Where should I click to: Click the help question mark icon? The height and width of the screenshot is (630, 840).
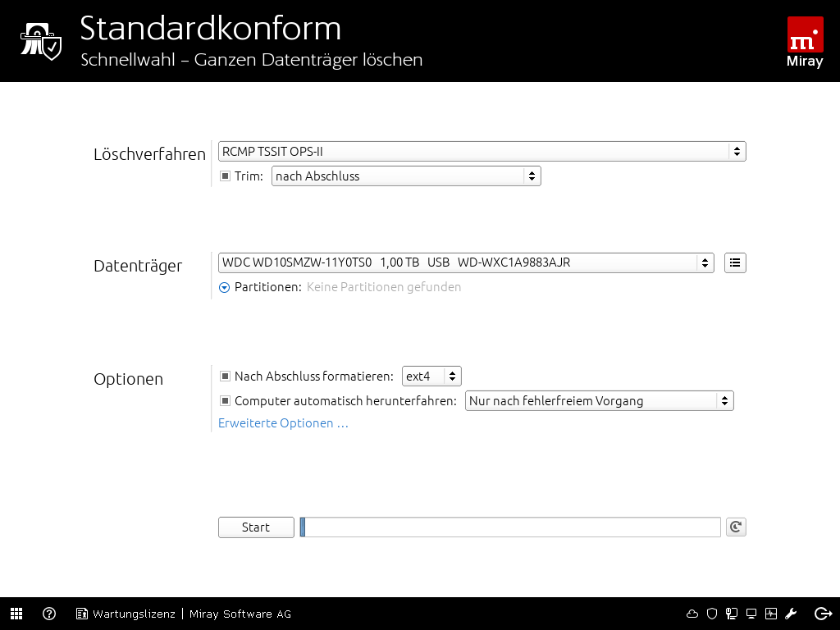click(x=49, y=614)
